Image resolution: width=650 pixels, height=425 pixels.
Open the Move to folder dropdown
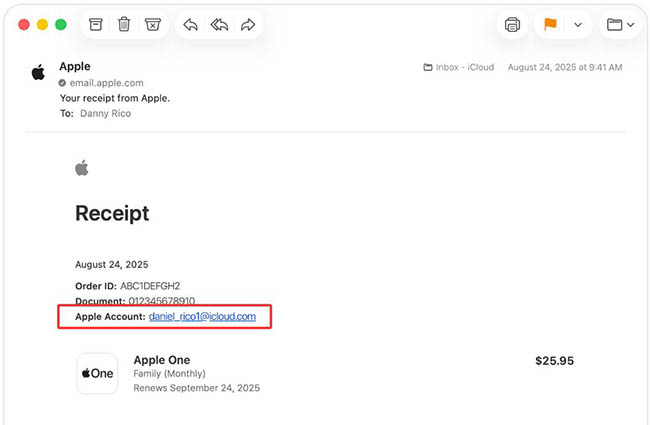click(x=620, y=25)
